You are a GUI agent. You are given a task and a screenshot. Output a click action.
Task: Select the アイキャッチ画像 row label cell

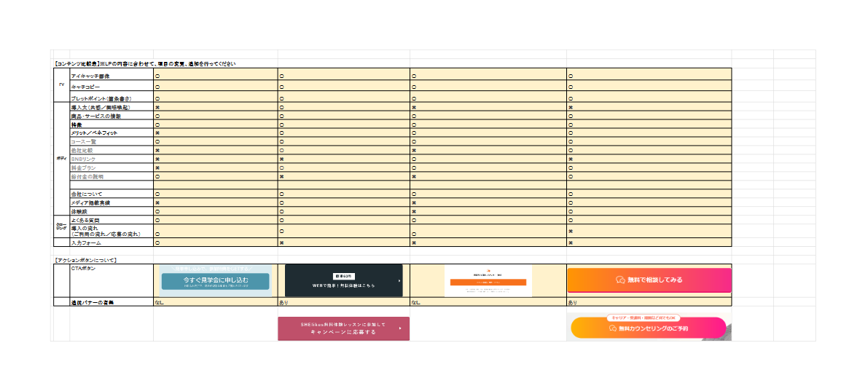pos(111,76)
